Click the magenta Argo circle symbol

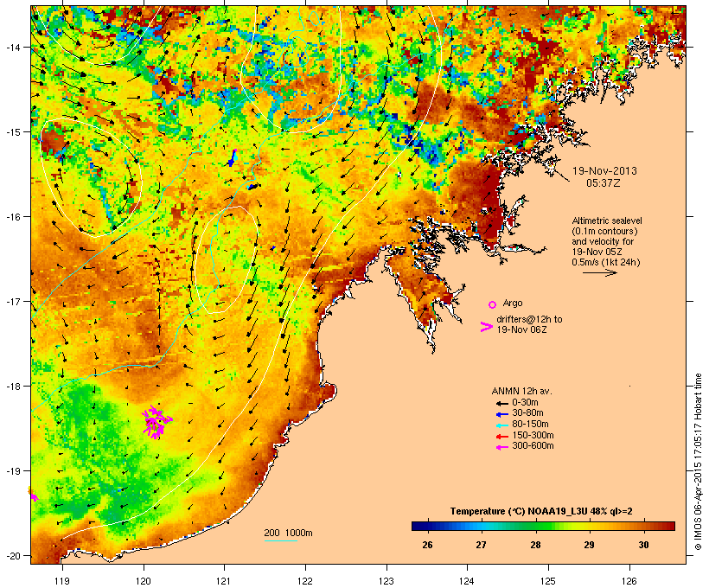coord(492,304)
